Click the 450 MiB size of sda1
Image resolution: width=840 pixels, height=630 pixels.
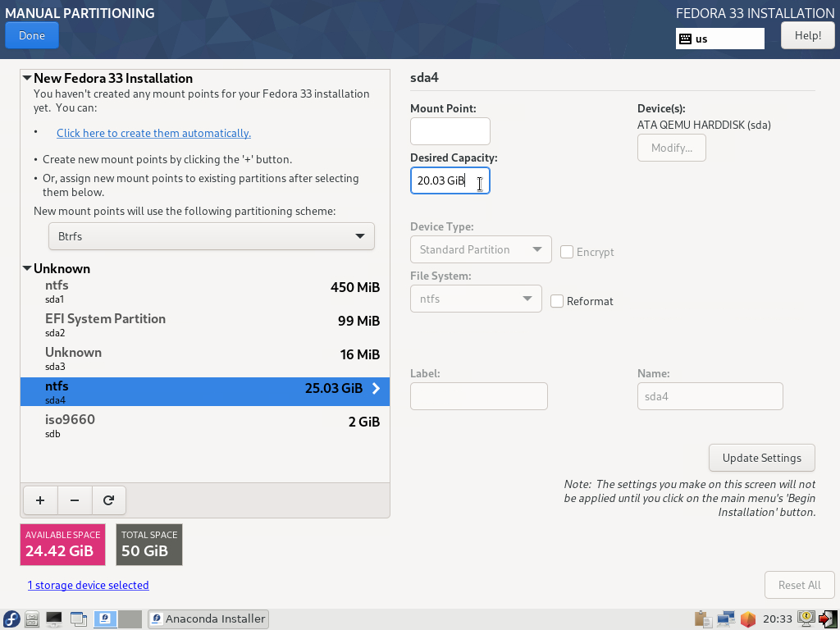(355, 288)
